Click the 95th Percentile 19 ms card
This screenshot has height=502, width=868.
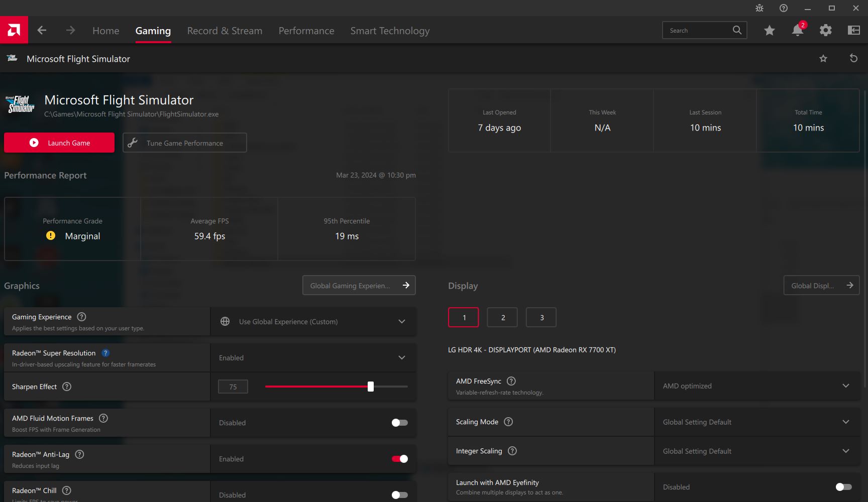tap(347, 229)
